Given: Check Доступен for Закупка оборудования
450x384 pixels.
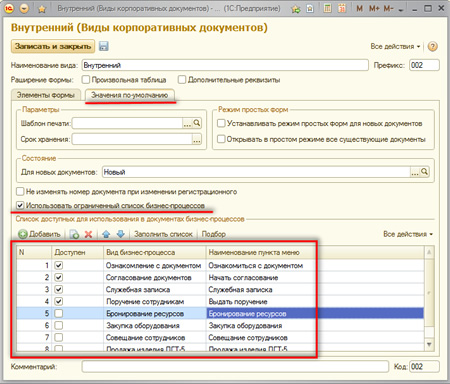Looking at the screenshot, I should 59,325.
